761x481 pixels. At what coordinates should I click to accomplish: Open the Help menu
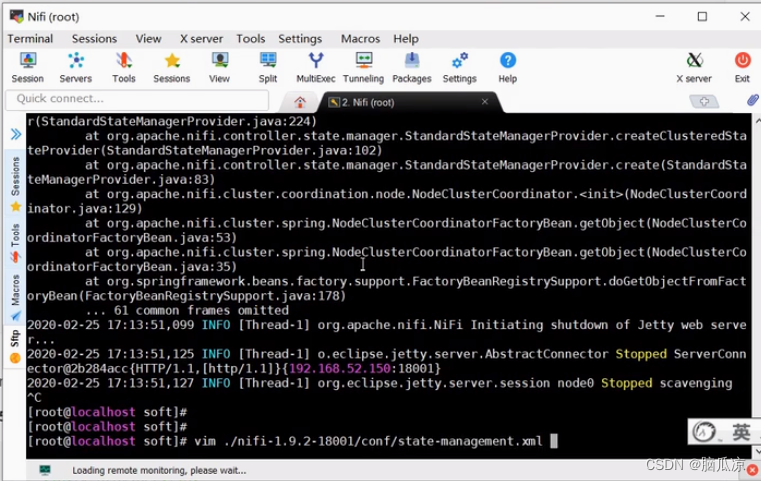406,39
